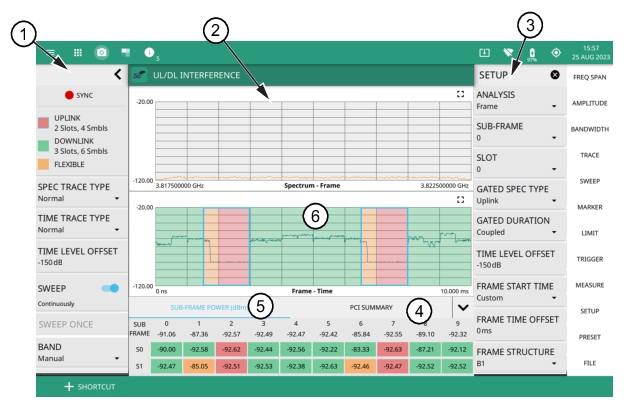Open the hamburger menu in top bar
Screen dimensions: 632x403
coord(50,50)
